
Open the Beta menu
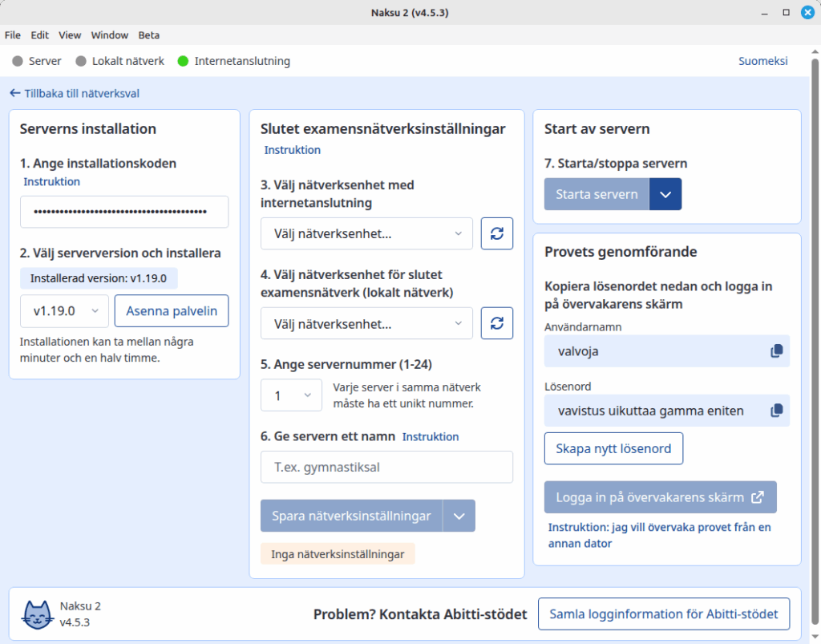coord(148,35)
